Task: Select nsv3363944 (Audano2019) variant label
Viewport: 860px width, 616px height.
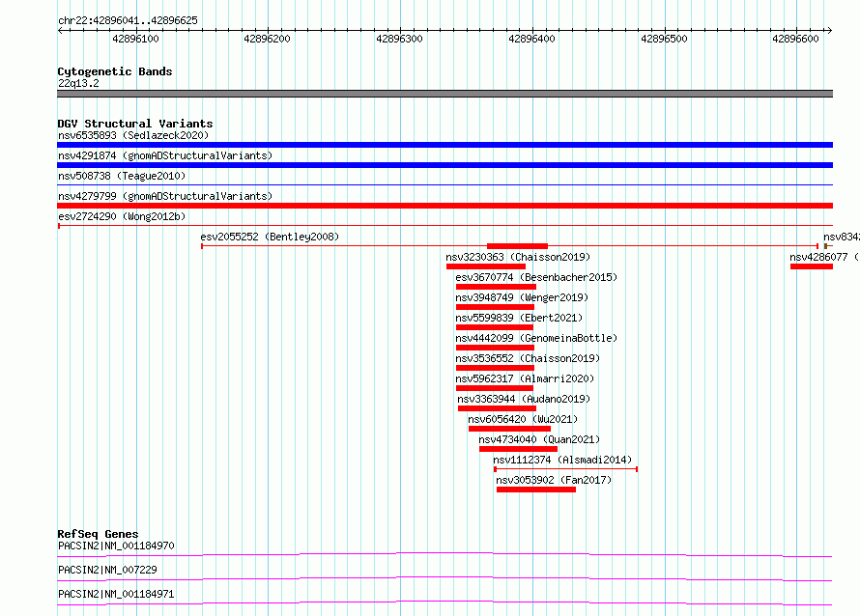Action: 524,399
